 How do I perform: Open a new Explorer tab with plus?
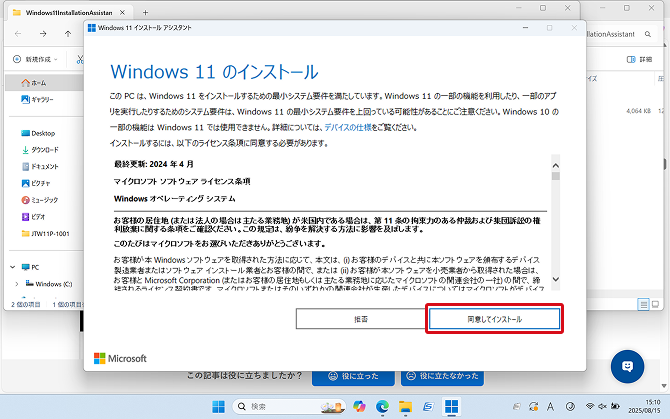click(x=145, y=12)
